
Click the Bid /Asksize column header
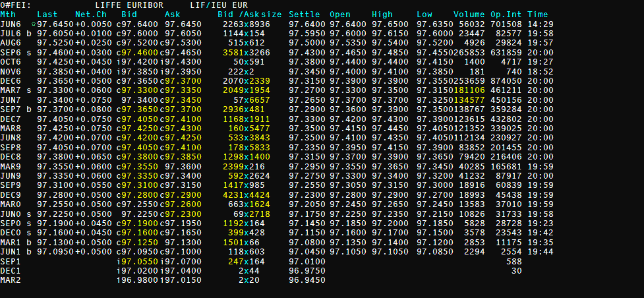[250, 15]
